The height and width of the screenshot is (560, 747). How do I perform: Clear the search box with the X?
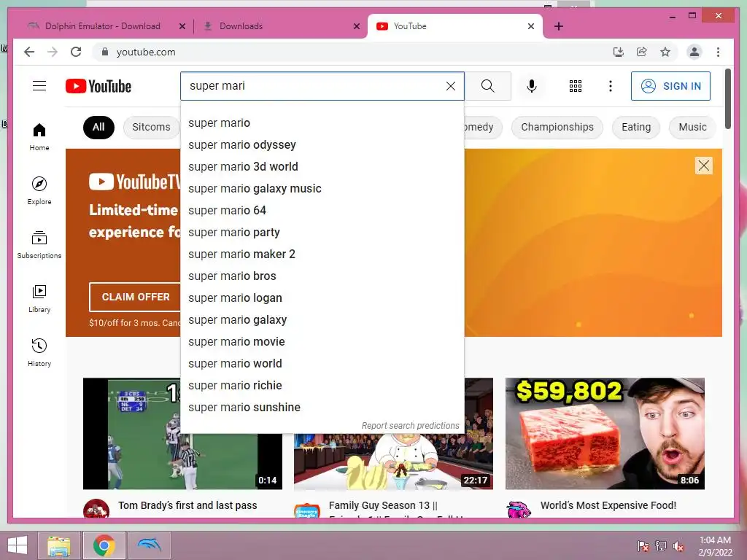pos(450,86)
